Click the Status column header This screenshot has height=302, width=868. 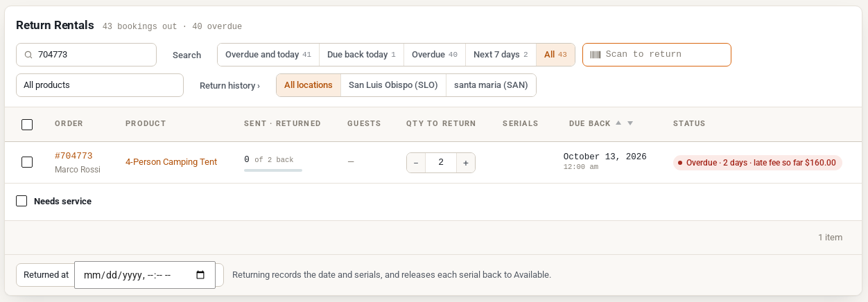689,123
